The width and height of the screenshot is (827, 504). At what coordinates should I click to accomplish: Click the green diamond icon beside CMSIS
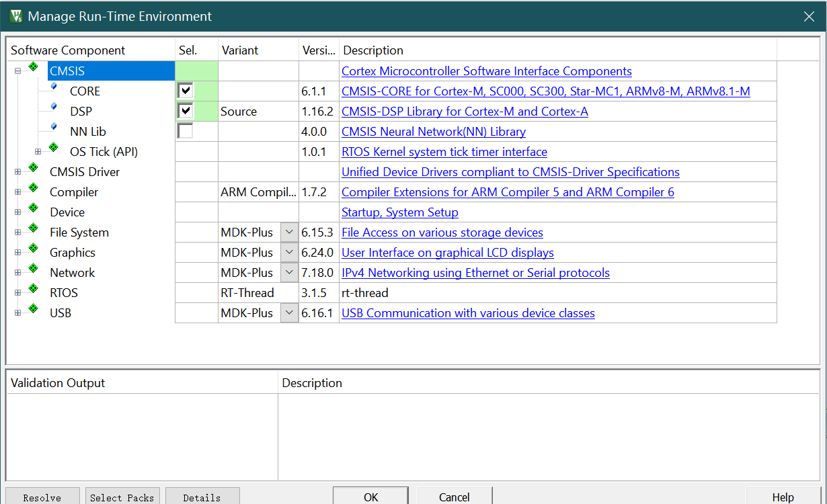(33, 67)
